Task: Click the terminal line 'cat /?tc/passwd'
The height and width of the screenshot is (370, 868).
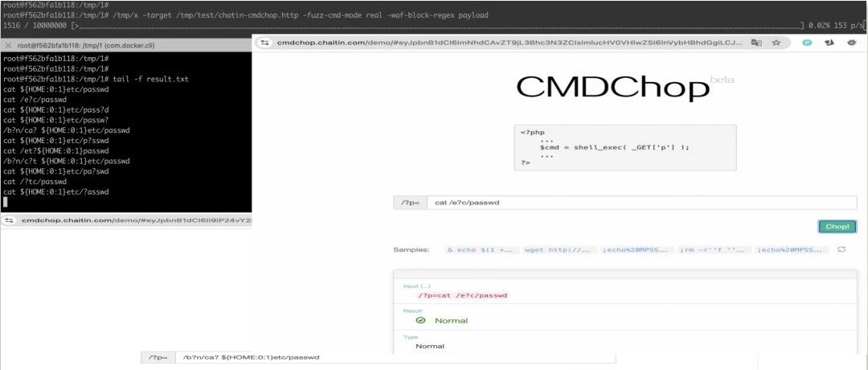Action: coord(35,182)
